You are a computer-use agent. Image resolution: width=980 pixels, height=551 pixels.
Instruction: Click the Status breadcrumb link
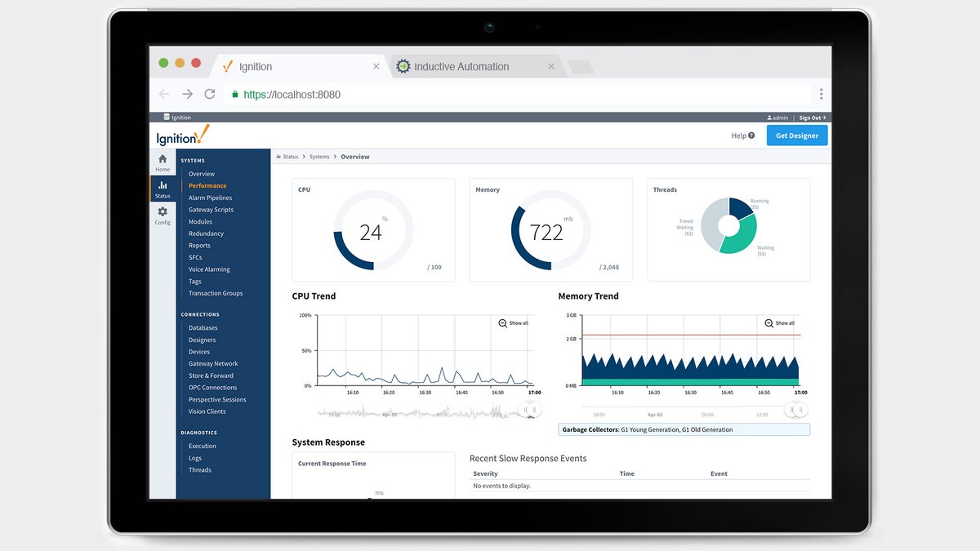coord(287,157)
